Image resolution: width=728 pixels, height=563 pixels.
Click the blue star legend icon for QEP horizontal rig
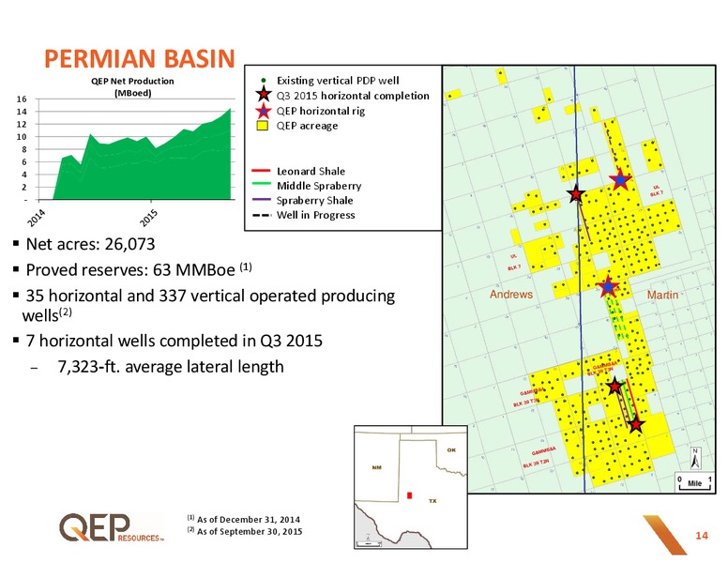point(264,111)
